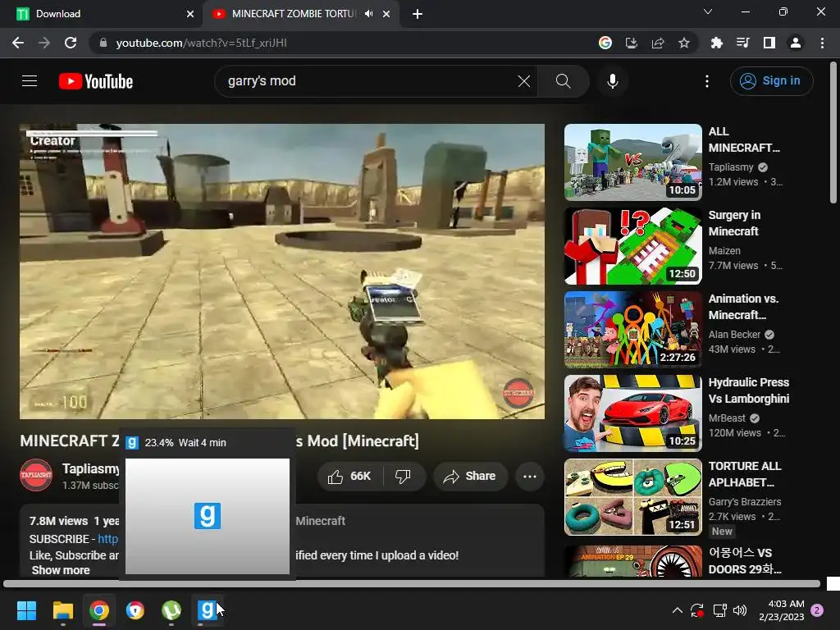Open File Explorer from taskbar
Viewport: 840px width, 630px height.
(62, 610)
